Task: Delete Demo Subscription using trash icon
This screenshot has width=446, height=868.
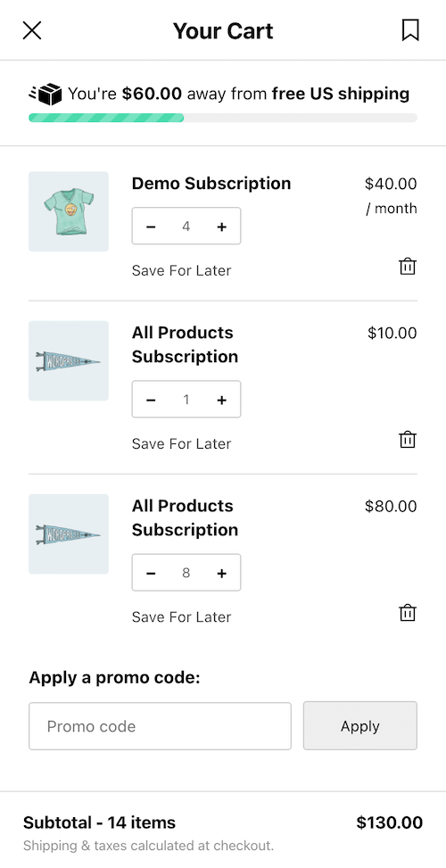Action: (408, 266)
